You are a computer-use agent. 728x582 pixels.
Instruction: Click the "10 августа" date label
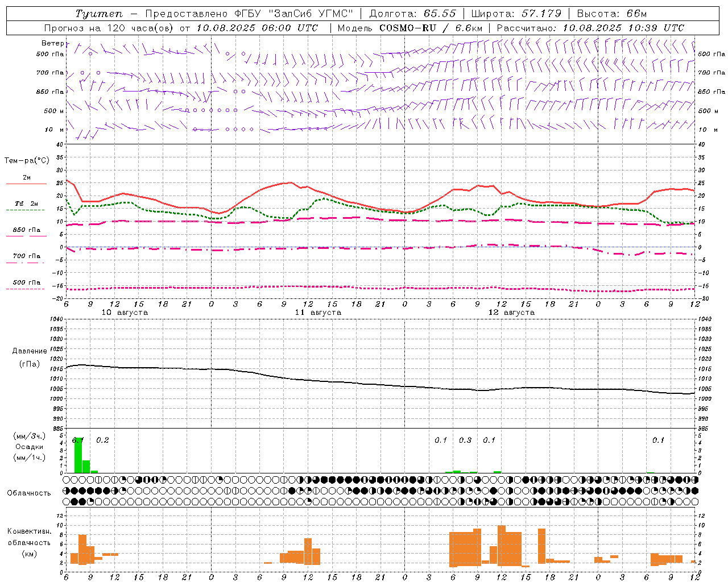point(125,313)
